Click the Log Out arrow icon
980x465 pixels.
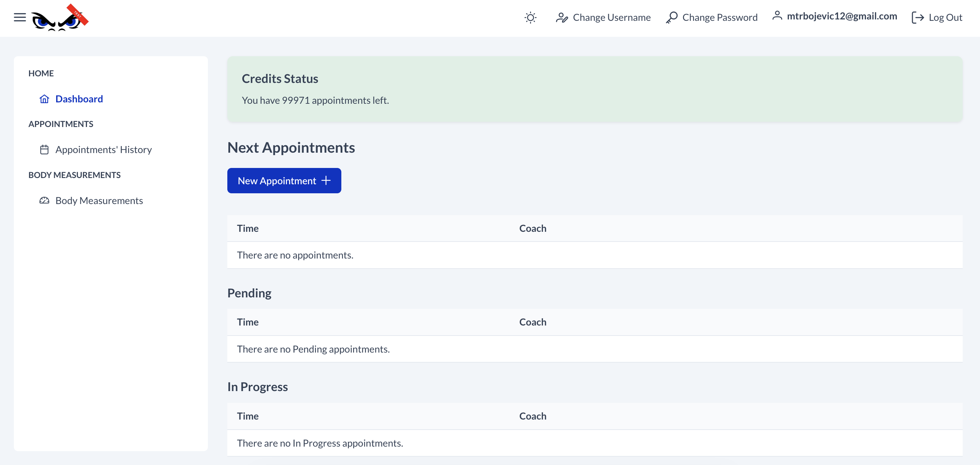918,17
